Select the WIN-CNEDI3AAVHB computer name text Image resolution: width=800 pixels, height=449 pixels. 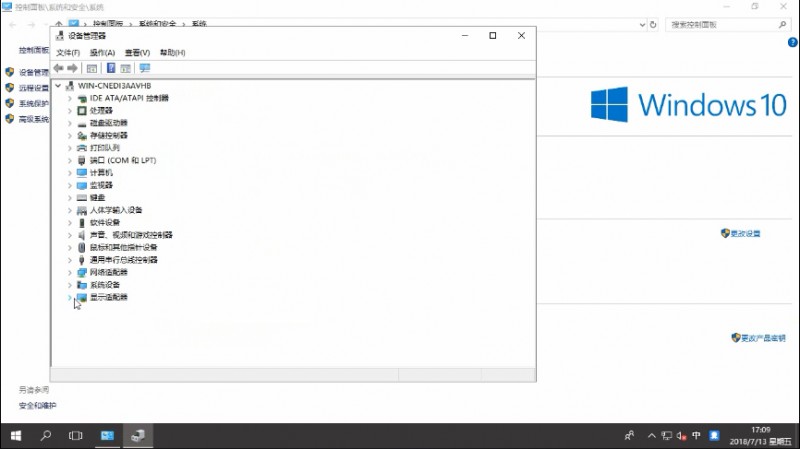coord(114,86)
